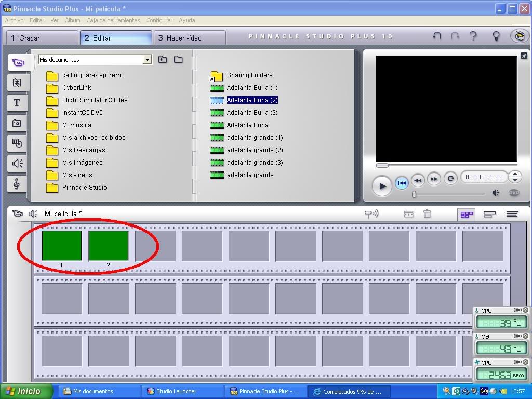Open the Configurar menu
The height and width of the screenshot is (399, 532).
pos(159,20)
